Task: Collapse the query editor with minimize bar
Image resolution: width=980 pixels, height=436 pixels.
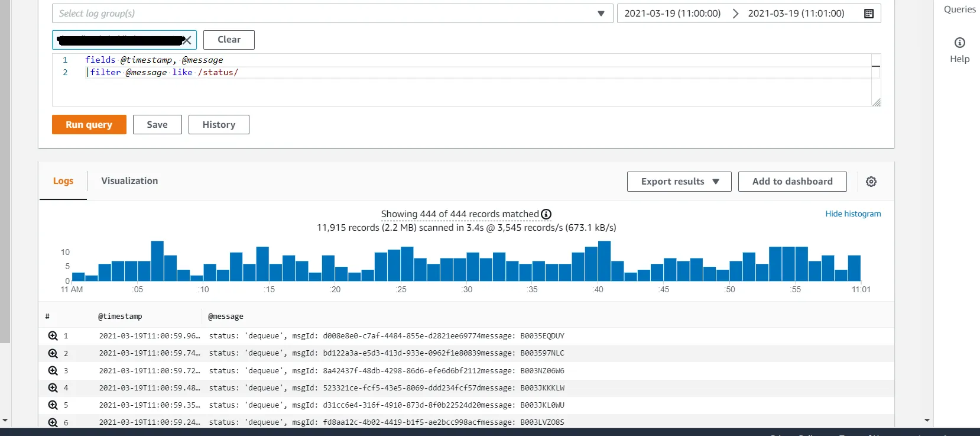Action: (876, 66)
